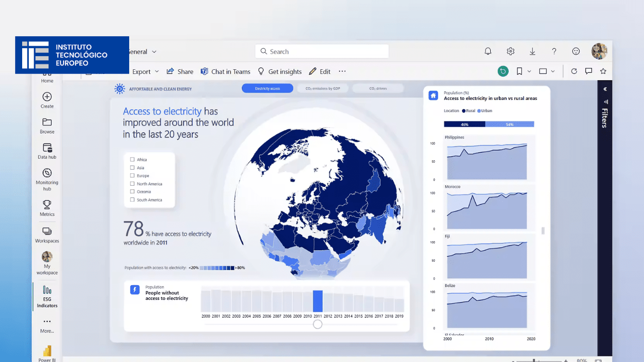The height and width of the screenshot is (362, 644).
Task: Click the Get insights button
Action: click(280, 71)
